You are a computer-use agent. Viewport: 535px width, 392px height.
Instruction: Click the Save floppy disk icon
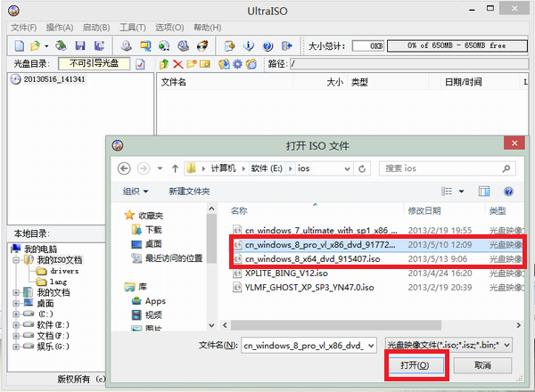[x=80, y=45]
